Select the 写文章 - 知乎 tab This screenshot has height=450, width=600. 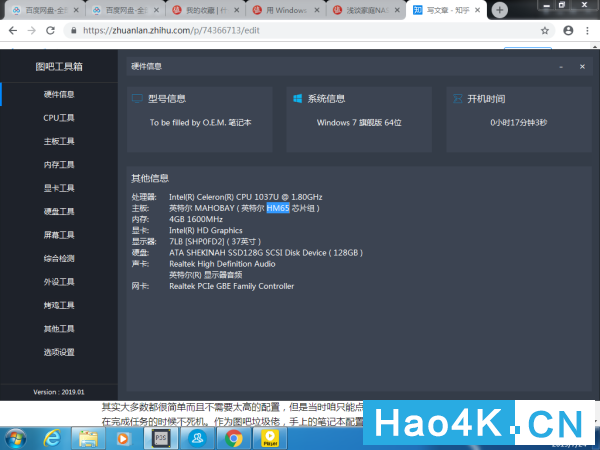[447, 10]
